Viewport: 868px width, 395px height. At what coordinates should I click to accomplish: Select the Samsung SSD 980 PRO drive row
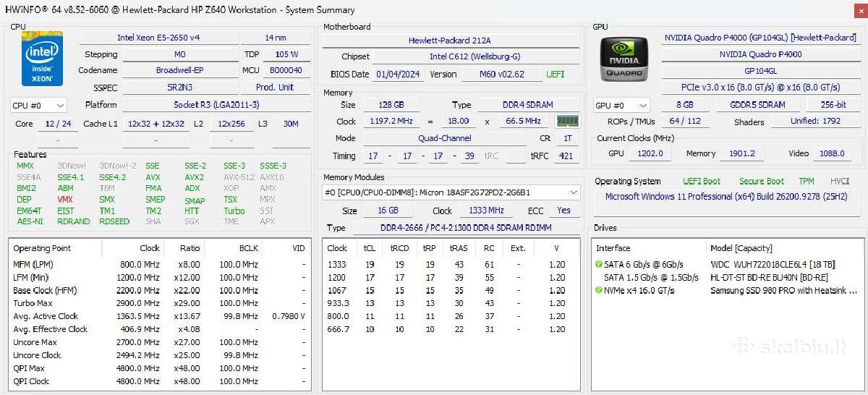728,291
